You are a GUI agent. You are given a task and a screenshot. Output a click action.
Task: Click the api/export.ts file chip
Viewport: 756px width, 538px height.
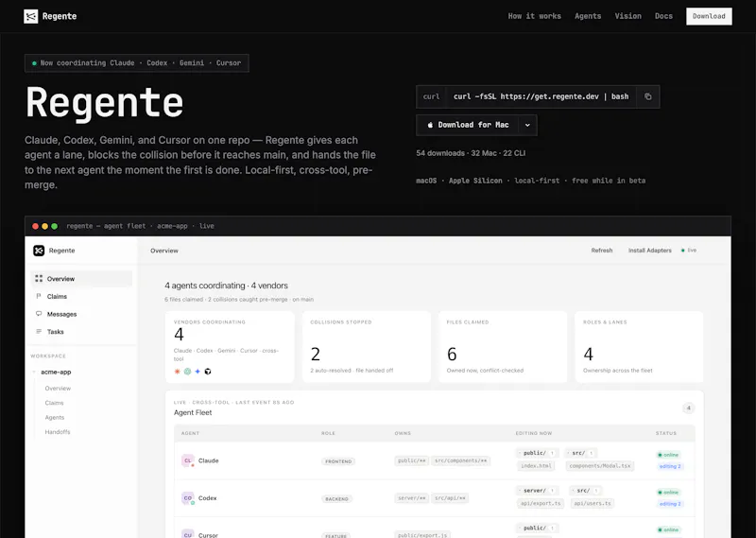click(541, 504)
